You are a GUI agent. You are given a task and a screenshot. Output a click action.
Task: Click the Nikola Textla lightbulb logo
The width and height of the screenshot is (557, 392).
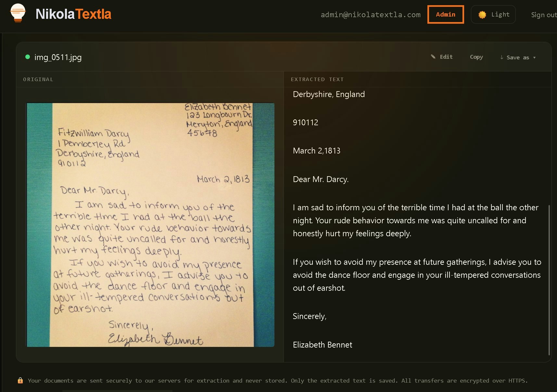coord(18,13)
